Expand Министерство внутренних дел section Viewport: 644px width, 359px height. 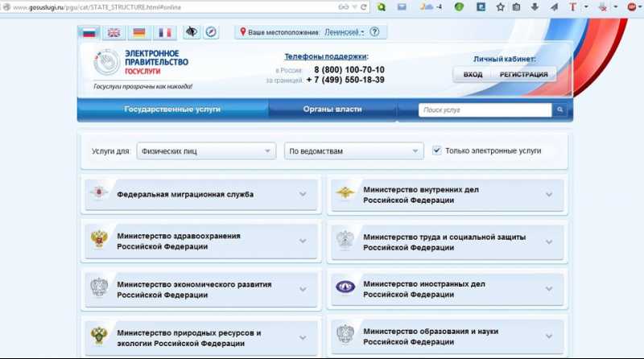[x=549, y=195]
